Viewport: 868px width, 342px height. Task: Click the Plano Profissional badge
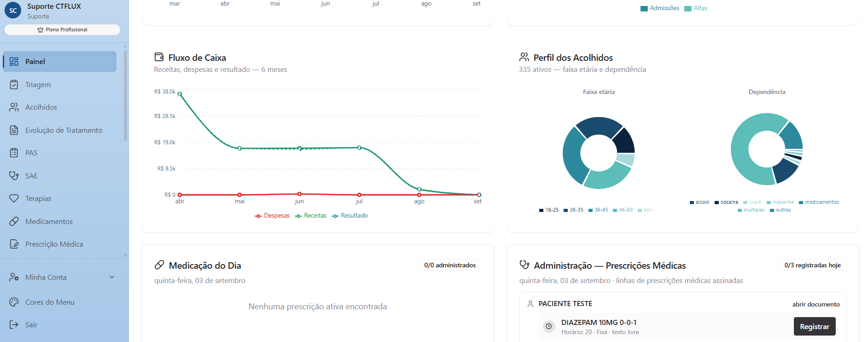coord(62,29)
